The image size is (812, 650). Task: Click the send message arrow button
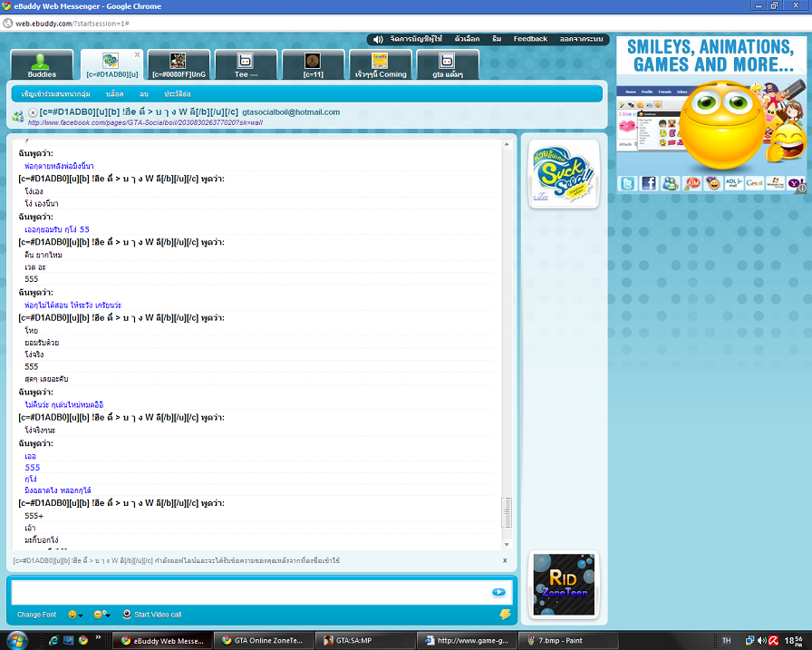498,592
